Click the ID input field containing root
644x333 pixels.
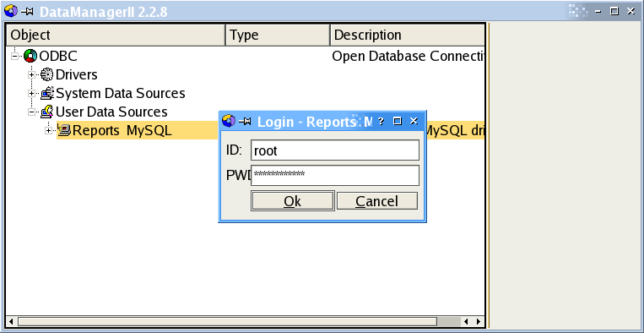335,150
